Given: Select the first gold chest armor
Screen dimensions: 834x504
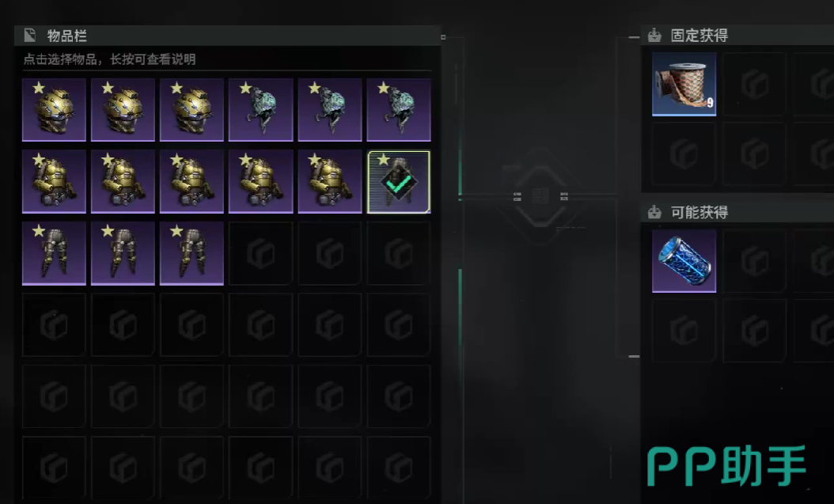Looking at the screenshot, I should (54, 181).
